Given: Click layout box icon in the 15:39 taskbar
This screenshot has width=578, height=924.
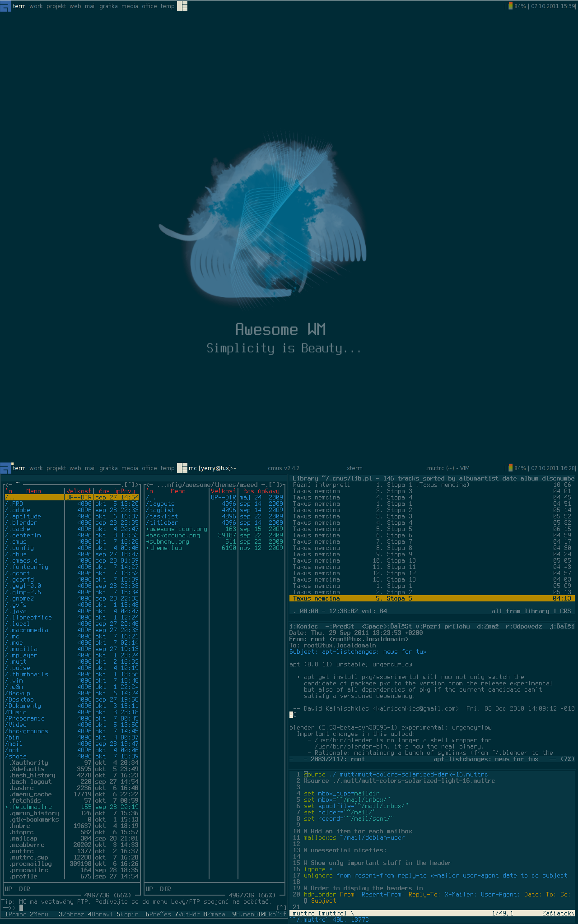Looking at the screenshot, I should [x=182, y=6].
